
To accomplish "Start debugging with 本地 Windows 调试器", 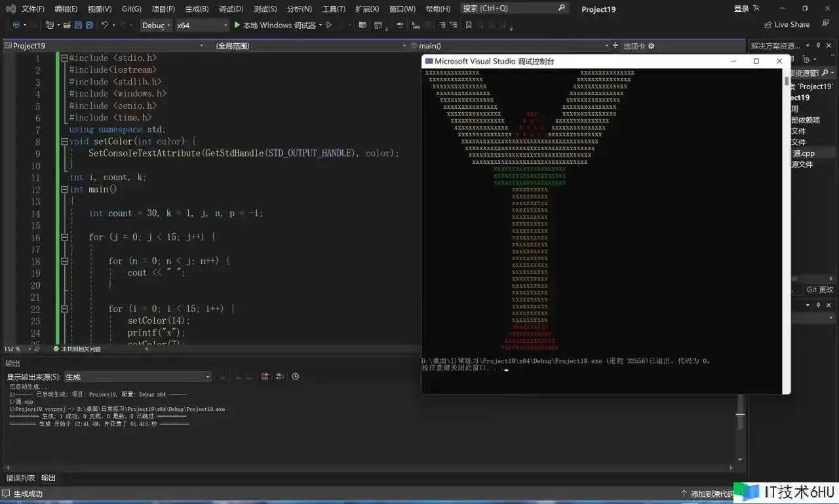I will (x=274, y=25).
